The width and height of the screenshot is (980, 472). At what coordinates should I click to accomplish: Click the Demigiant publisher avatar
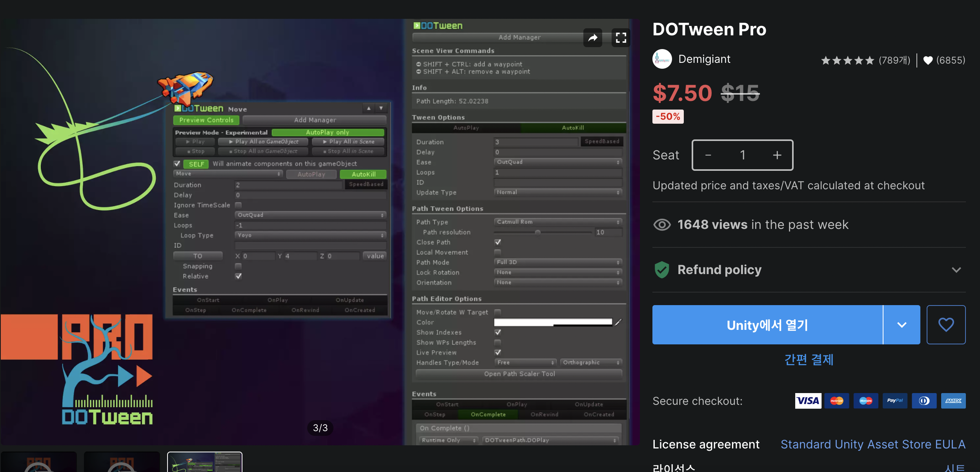[x=663, y=59]
